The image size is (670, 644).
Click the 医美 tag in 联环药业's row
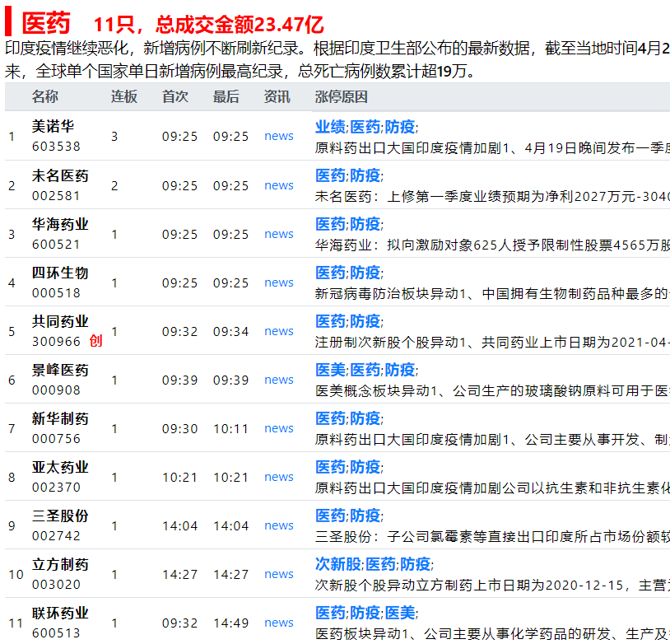pos(400,613)
